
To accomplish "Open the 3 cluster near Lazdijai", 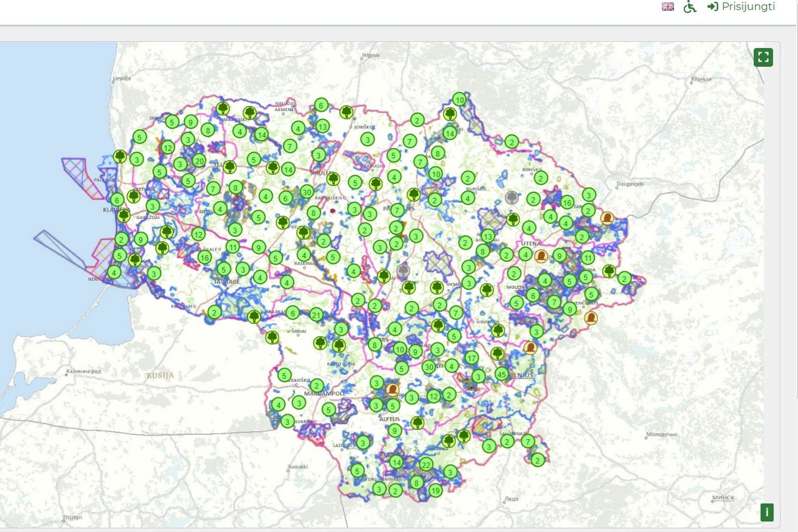I will (x=363, y=443).
